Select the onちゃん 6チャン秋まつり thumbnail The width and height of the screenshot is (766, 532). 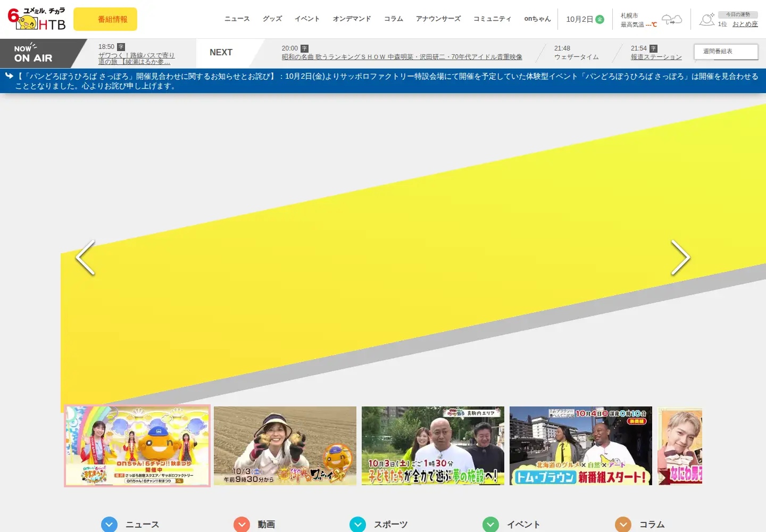137,446
